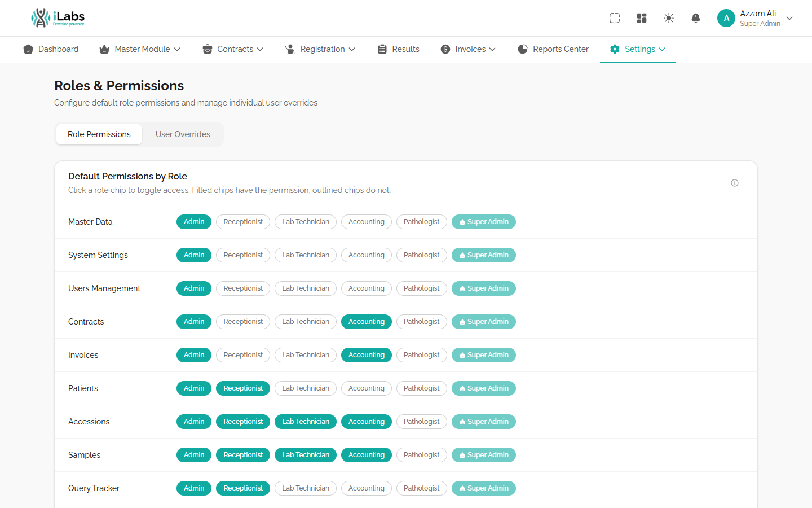This screenshot has height=508, width=812.
Task: Toggle Super Admin chip for Query Tracker
Action: 484,488
